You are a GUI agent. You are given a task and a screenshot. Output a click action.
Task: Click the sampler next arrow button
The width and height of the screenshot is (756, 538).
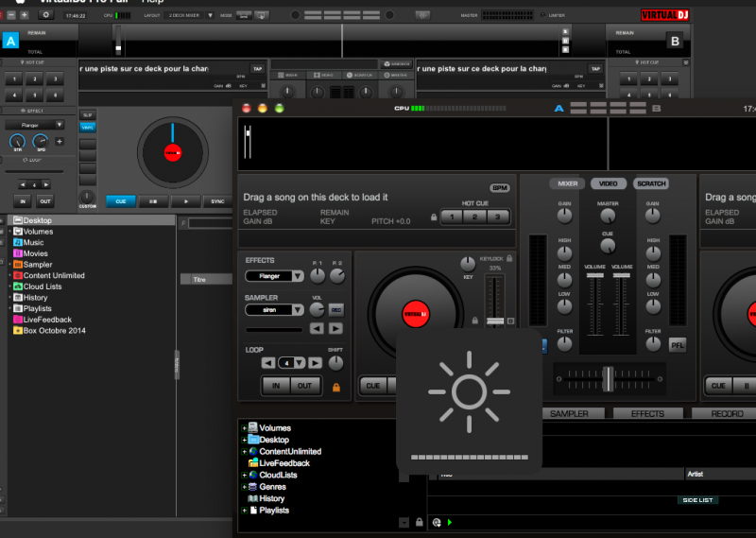(x=335, y=328)
